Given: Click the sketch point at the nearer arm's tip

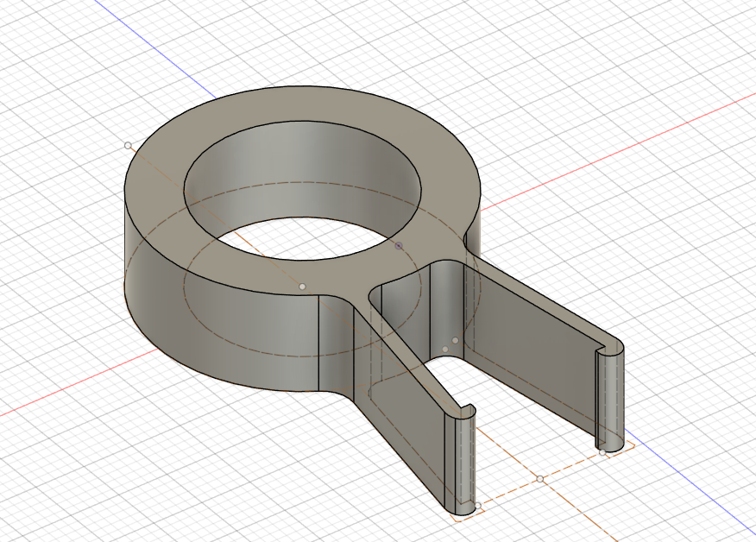Looking at the screenshot, I should point(478,506).
